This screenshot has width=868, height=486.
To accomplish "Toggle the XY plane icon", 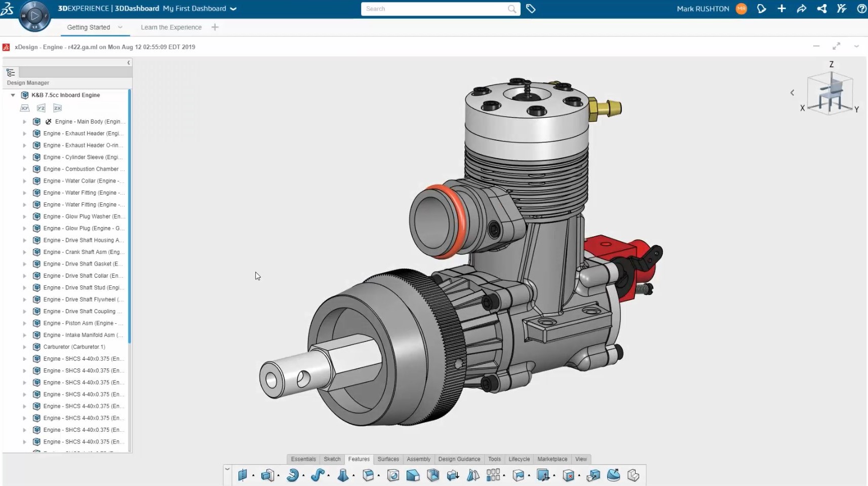I will click(x=25, y=108).
